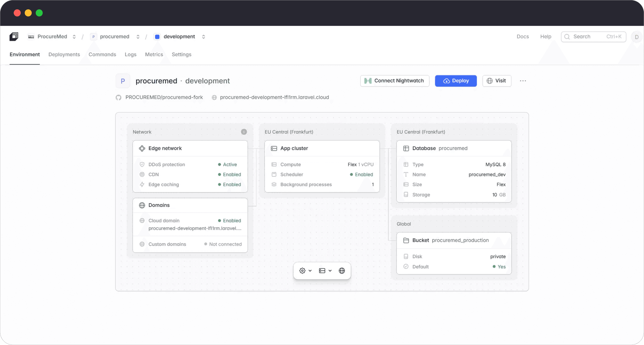Click the Edge network icon
644x345 pixels.
click(x=142, y=148)
